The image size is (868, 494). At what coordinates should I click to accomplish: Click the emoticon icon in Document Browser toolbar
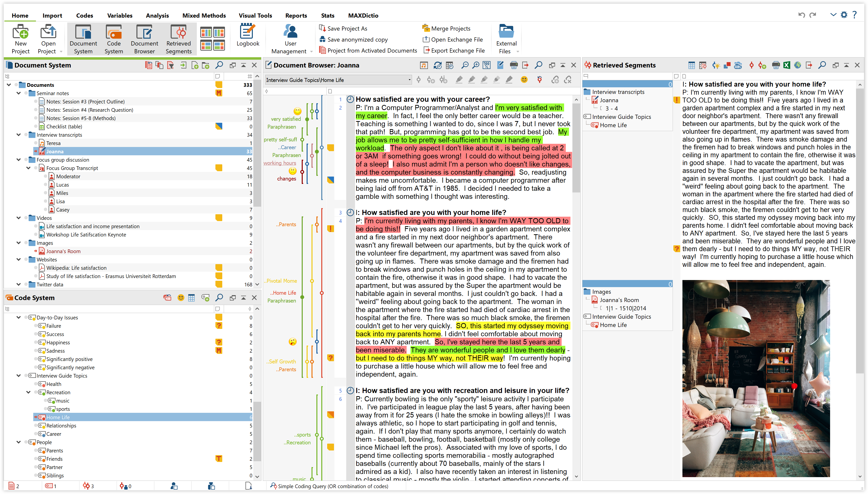pyautogui.click(x=524, y=80)
